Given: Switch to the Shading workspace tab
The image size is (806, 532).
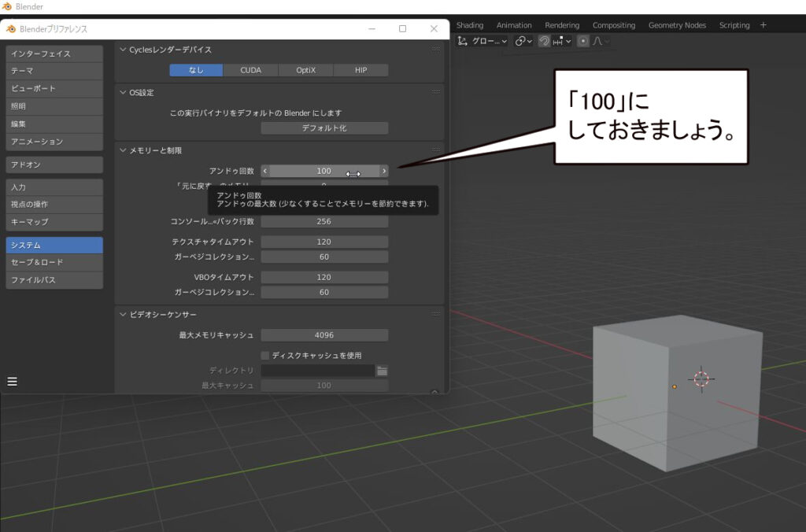Looking at the screenshot, I should pyautogui.click(x=470, y=25).
